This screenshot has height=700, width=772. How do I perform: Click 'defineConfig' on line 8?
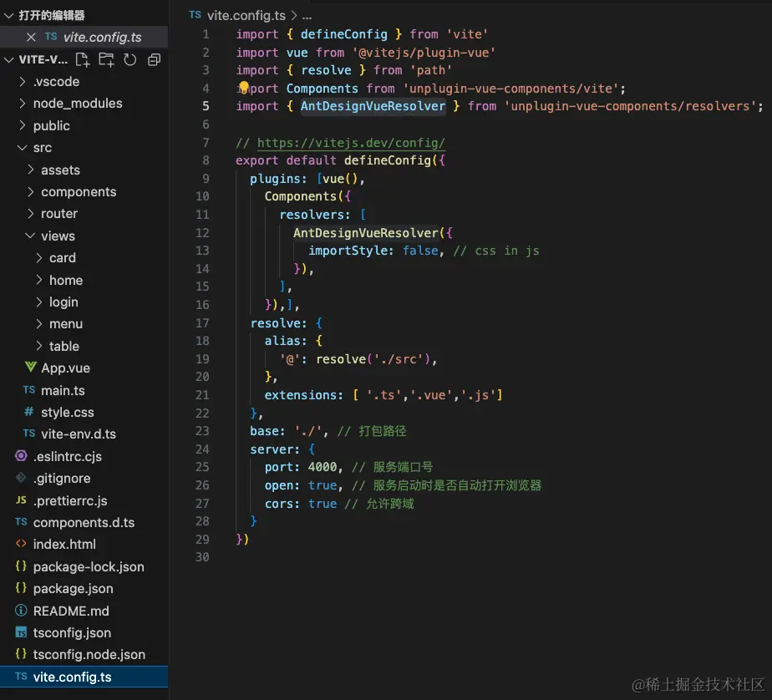pos(388,160)
